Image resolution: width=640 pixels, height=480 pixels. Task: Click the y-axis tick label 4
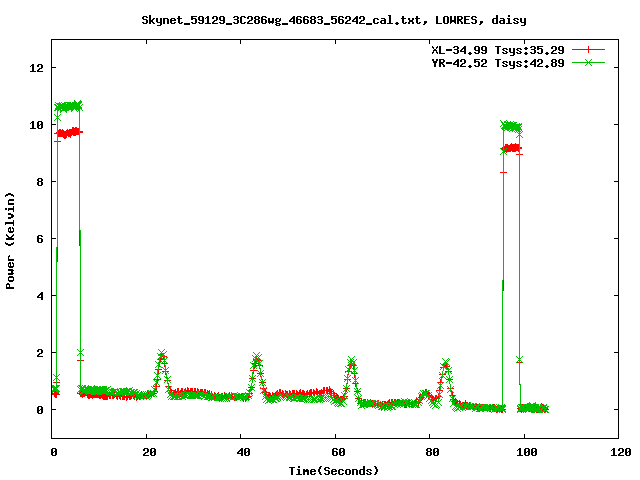[x=40, y=296]
